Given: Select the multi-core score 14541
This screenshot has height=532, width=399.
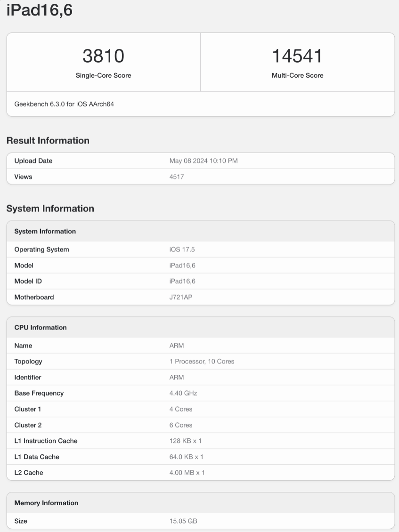Looking at the screenshot, I should [x=297, y=56].
